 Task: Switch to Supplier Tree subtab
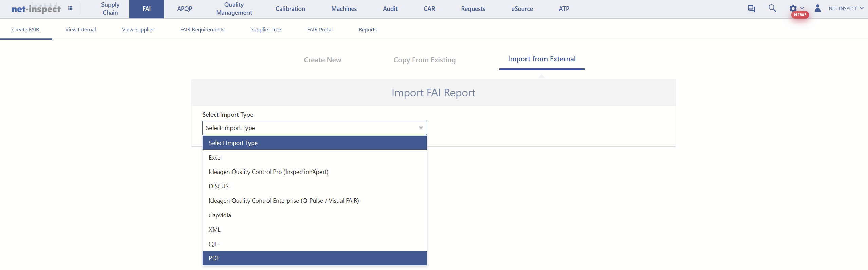click(266, 30)
